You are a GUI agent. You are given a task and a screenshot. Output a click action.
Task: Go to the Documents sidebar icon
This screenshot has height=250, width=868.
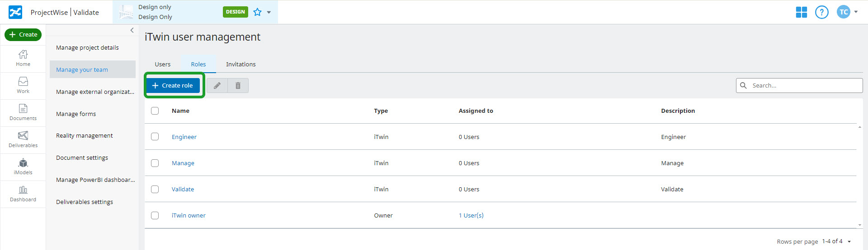(x=23, y=112)
